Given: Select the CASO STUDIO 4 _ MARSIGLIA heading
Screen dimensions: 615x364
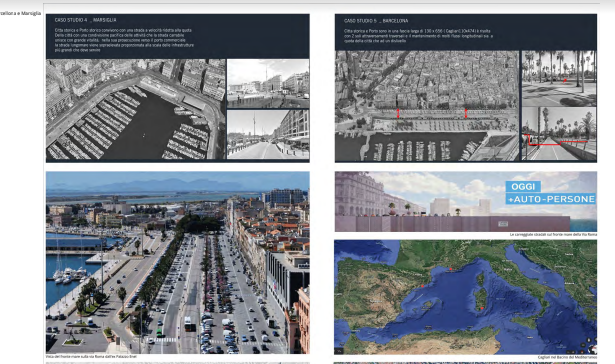Looking at the screenshot, I should pos(85,20).
